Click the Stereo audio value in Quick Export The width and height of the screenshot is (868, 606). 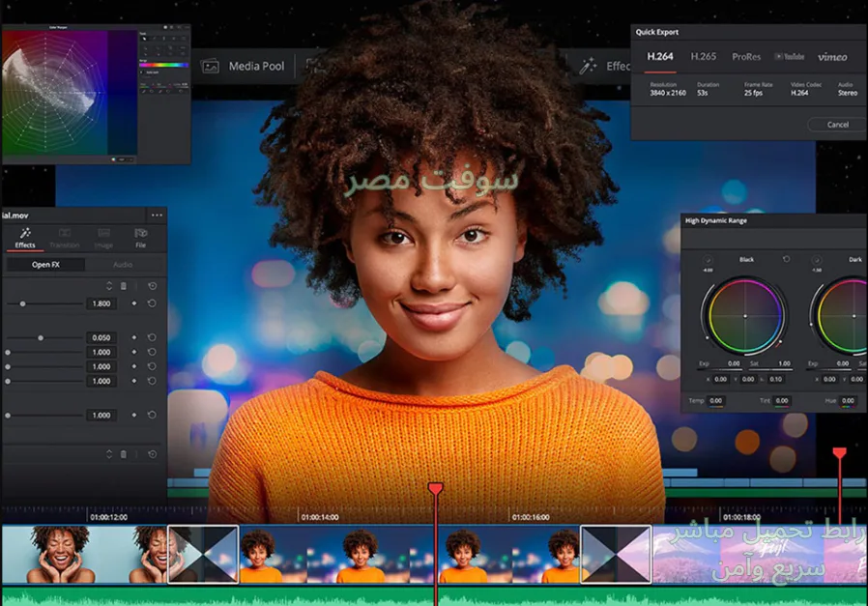(x=848, y=93)
